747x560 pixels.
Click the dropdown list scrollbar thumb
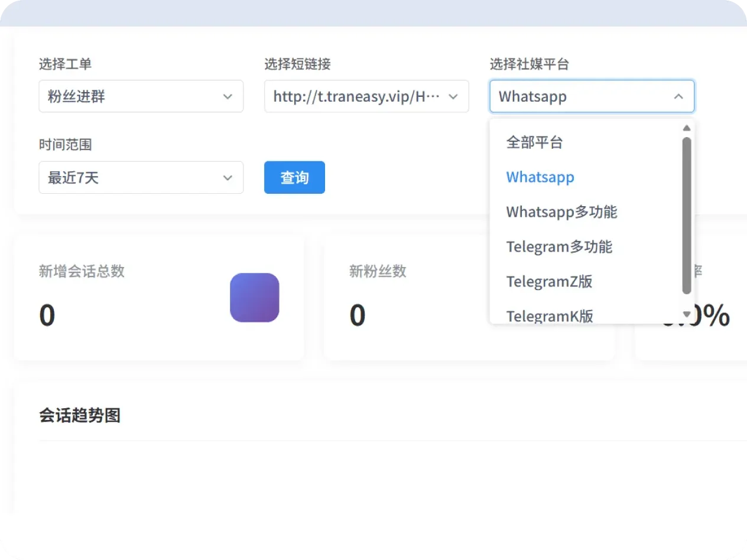pos(687,216)
